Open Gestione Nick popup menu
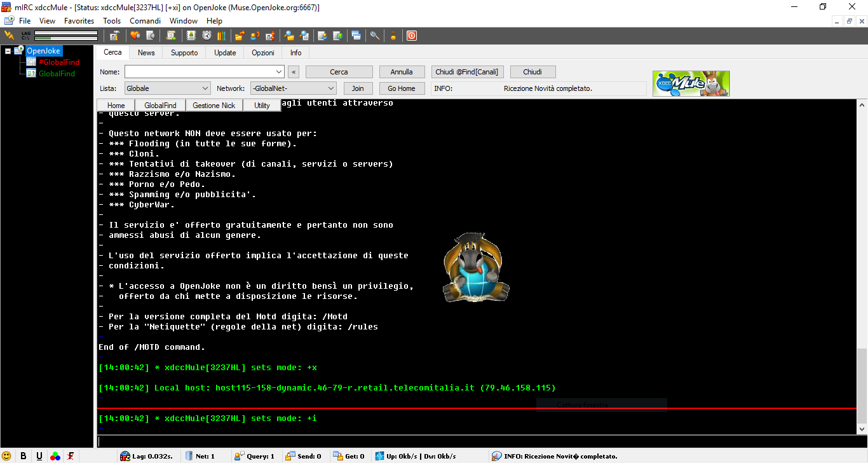This screenshot has height=463, width=868. click(214, 106)
